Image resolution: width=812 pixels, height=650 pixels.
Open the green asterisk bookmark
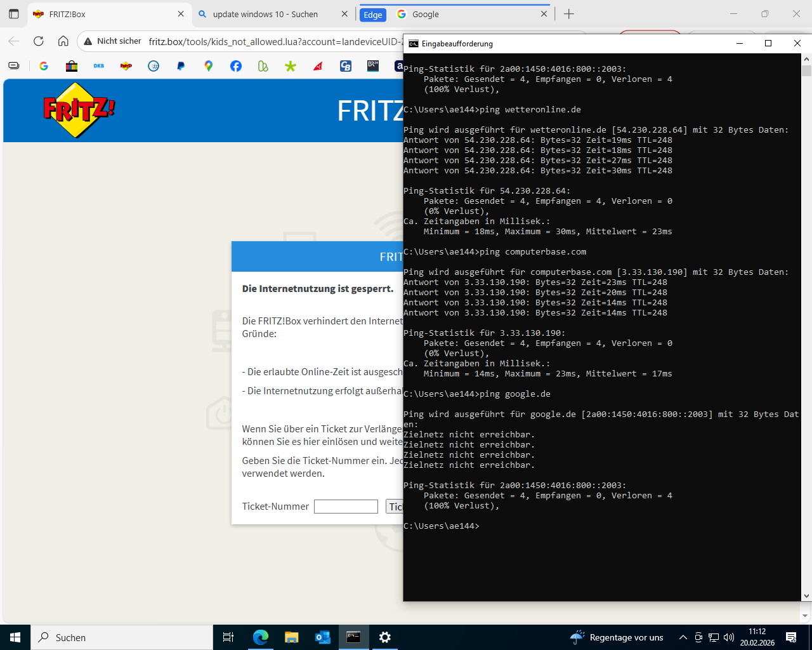[x=291, y=66]
